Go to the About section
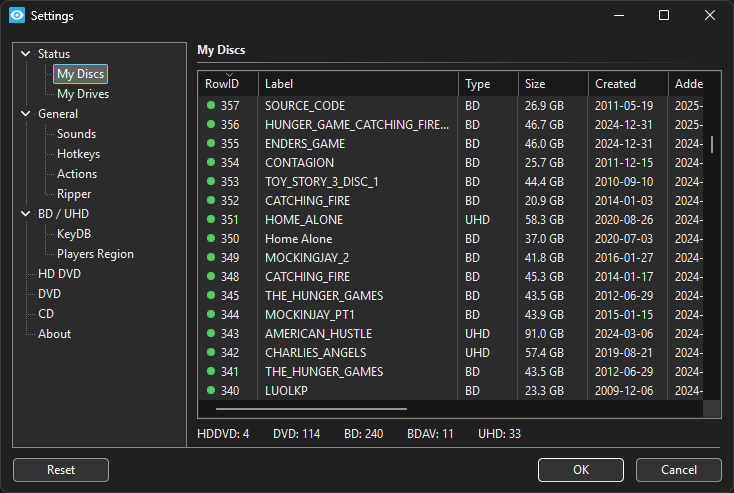The height and width of the screenshot is (493, 734). (x=54, y=334)
